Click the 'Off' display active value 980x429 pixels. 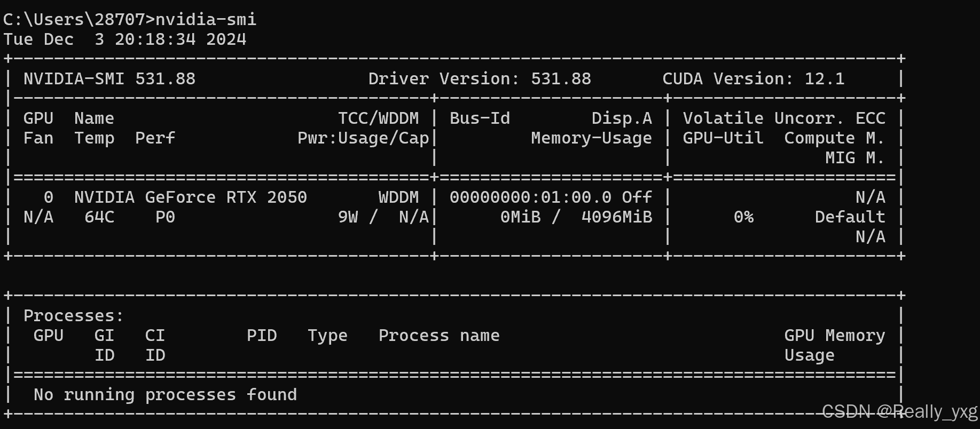pos(637,197)
